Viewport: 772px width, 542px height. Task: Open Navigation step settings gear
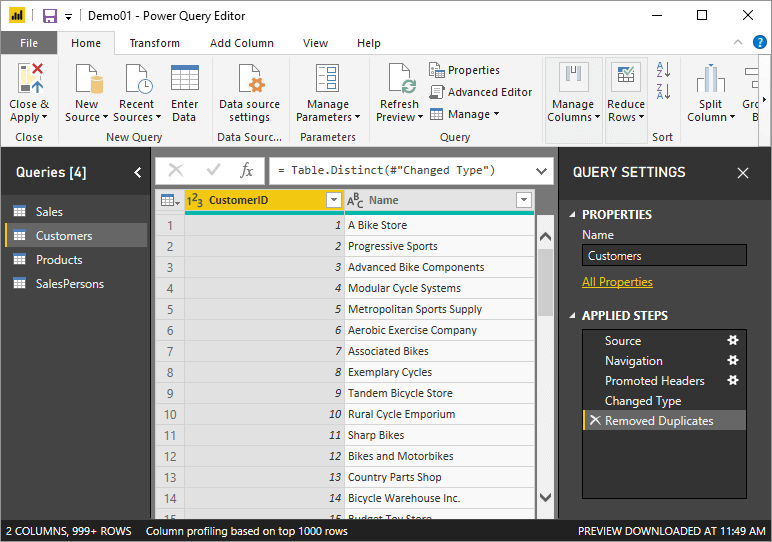733,360
